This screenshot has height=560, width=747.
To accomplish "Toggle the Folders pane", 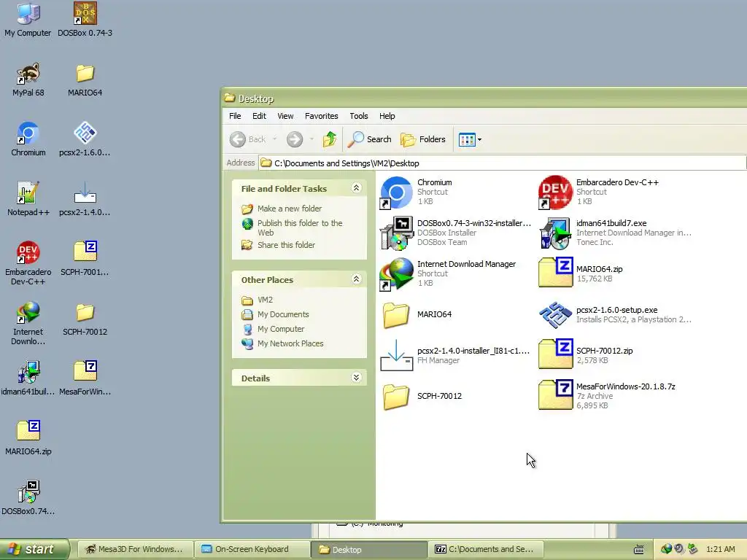I will pos(423,139).
